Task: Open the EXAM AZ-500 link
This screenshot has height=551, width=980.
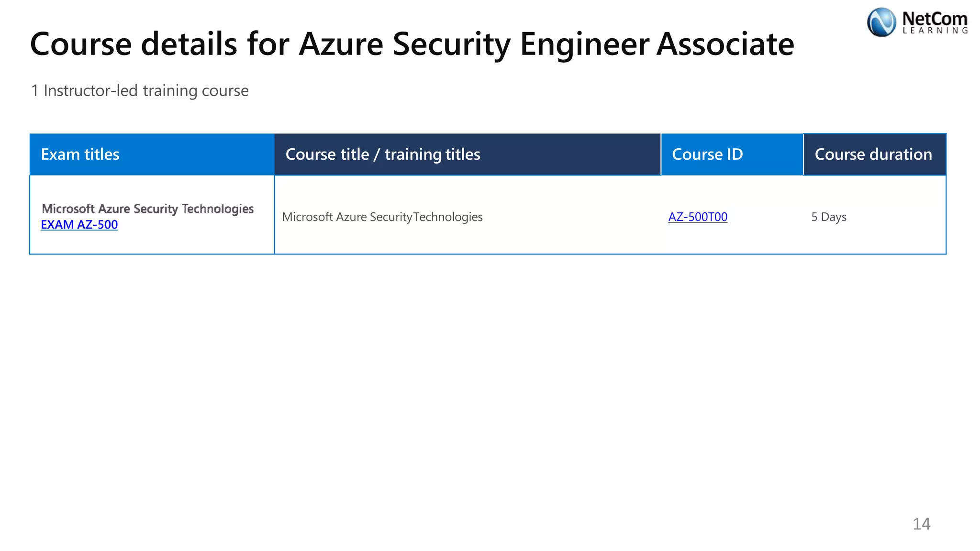Action: tap(79, 224)
